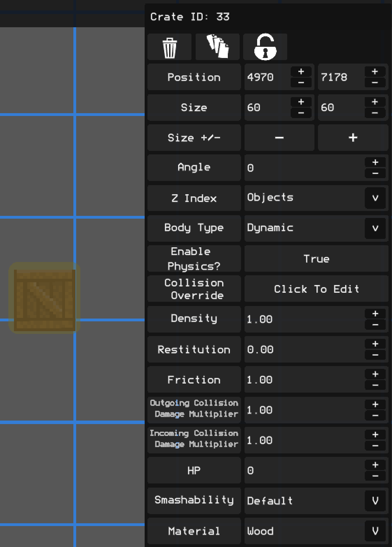Click To Edit collision override
392x547 pixels.
pyautogui.click(x=316, y=289)
